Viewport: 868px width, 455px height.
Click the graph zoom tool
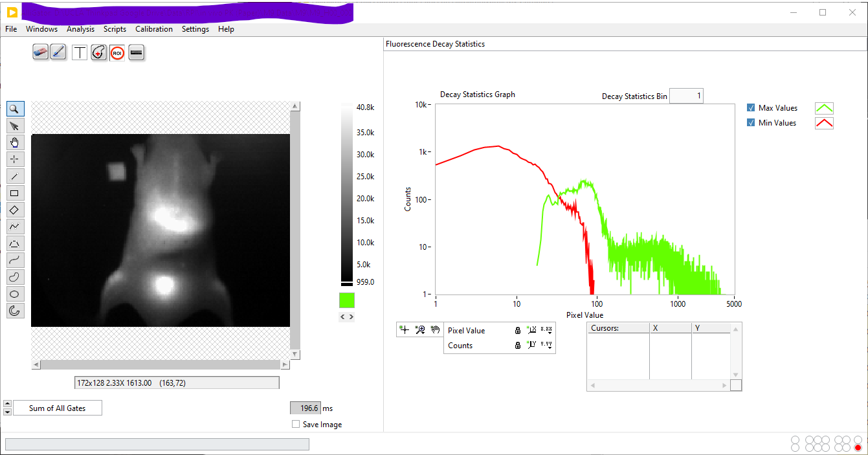click(420, 330)
